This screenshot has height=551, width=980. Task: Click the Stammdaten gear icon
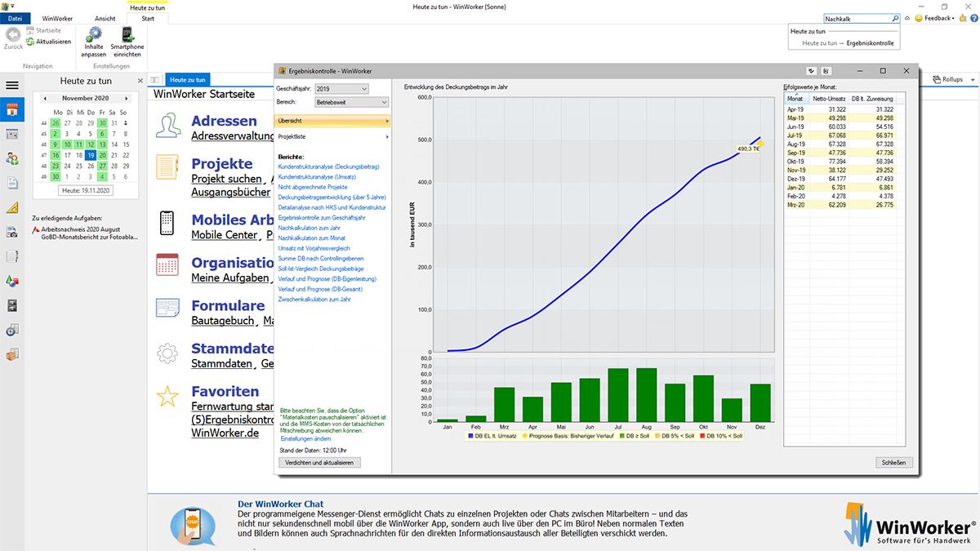pyautogui.click(x=167, y=353)
